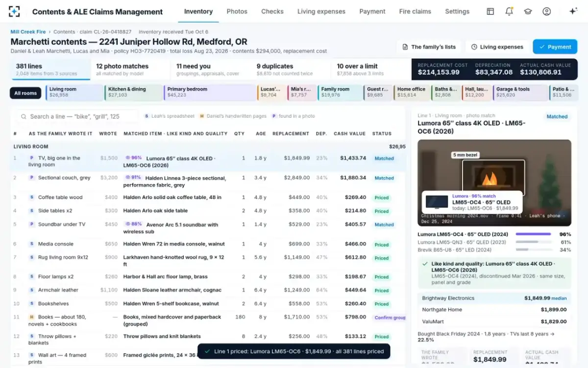Click the S badge beside Armchair leather
The width and height of the screenshot is (588, 368).
pos(32,290)
